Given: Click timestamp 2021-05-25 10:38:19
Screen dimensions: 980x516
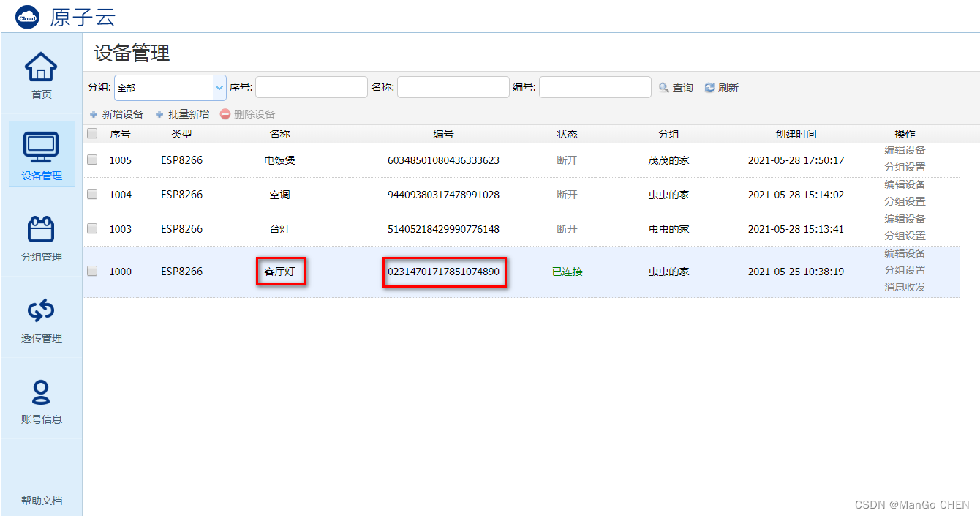Looking at the screenshot, I should click(796, 272).
